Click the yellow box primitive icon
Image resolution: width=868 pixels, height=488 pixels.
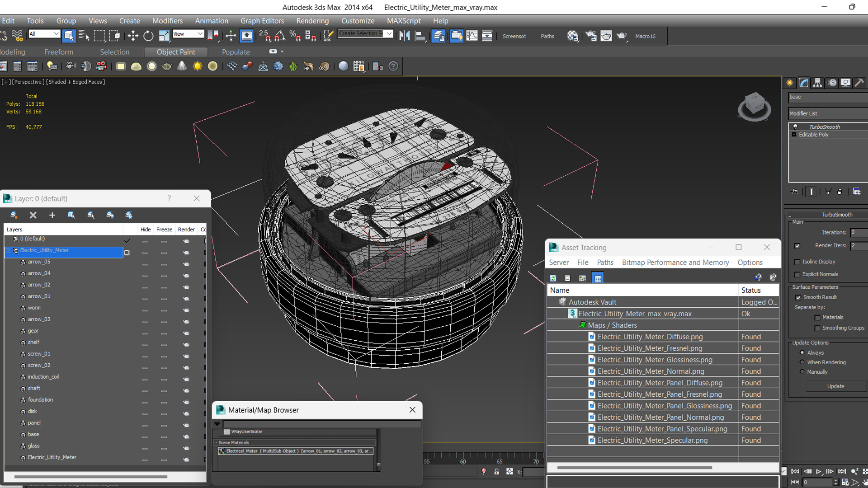(x=121, y=66)
